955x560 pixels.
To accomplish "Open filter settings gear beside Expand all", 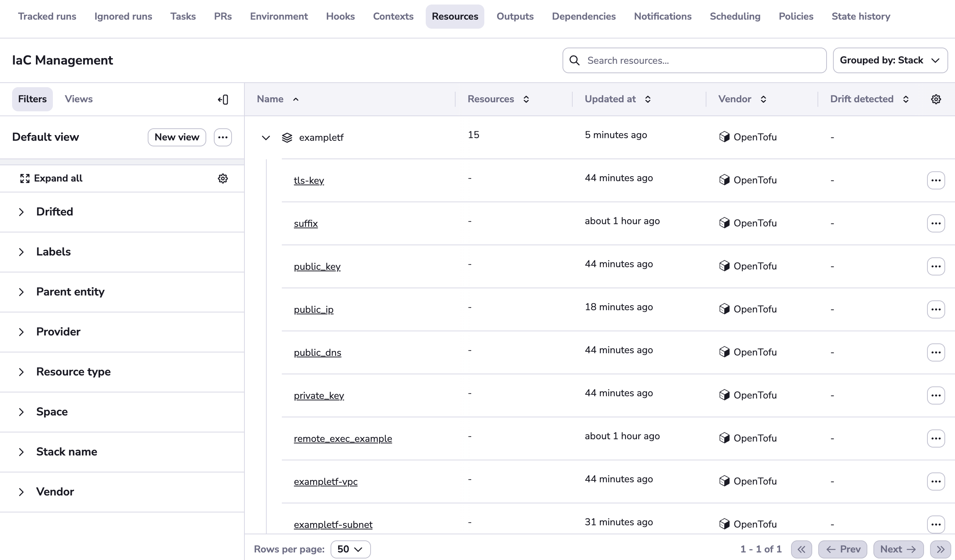I will click(223, 178).
